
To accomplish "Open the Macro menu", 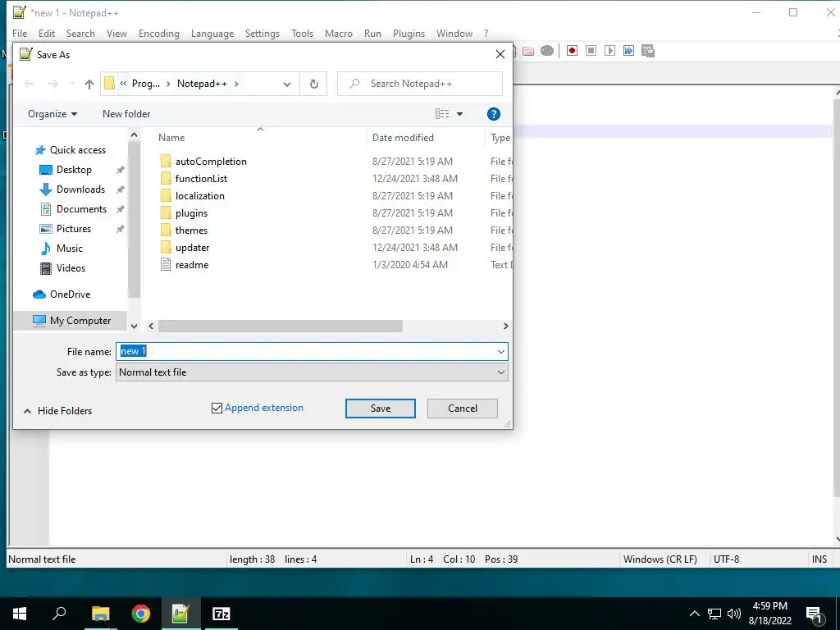I will [339, 33].
